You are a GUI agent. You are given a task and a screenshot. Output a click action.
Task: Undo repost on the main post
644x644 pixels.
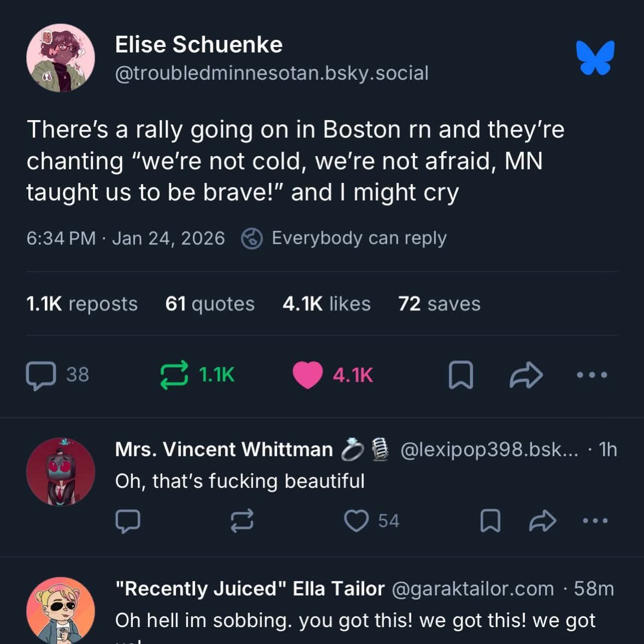[x=174, y=375]
